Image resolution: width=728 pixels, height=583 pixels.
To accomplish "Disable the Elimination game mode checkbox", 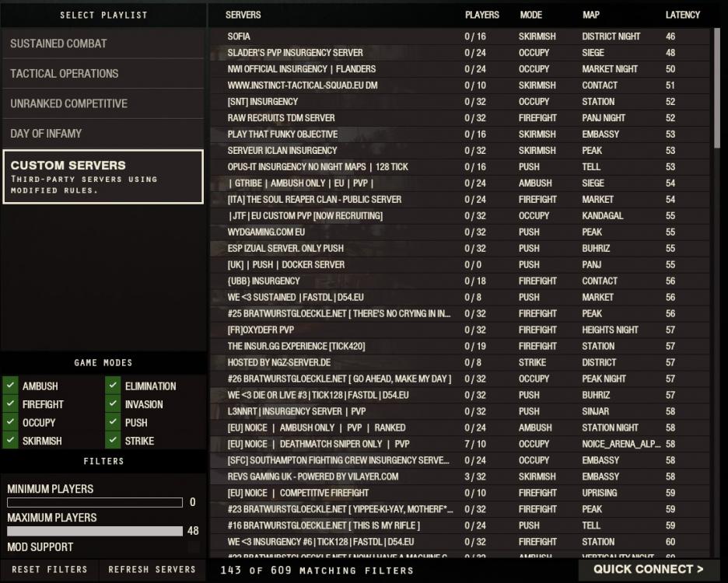I will pos(114,386).
